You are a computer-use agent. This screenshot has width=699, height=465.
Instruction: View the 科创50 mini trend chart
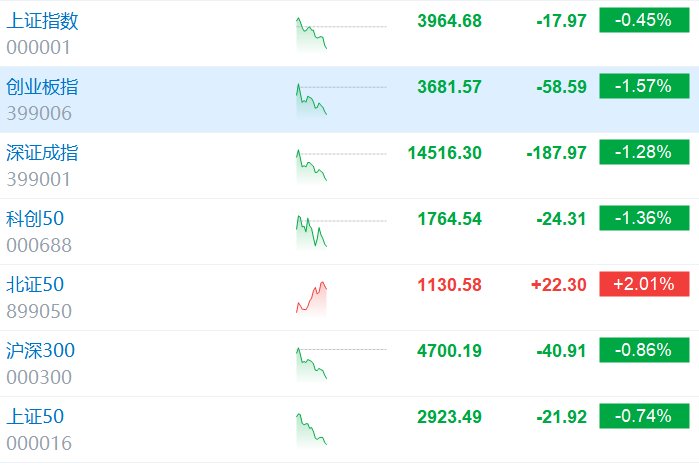point(341,231)
